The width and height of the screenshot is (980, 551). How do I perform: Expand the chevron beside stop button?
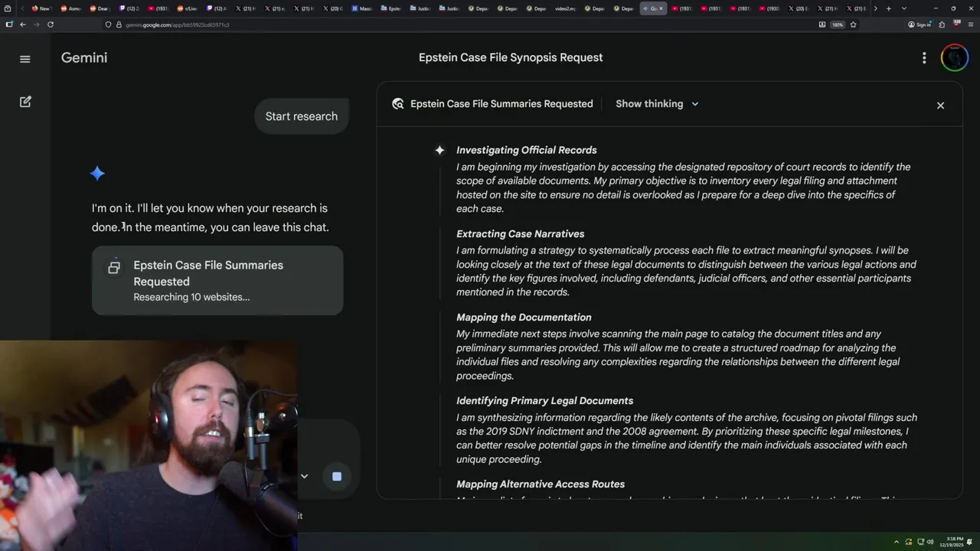304,476
